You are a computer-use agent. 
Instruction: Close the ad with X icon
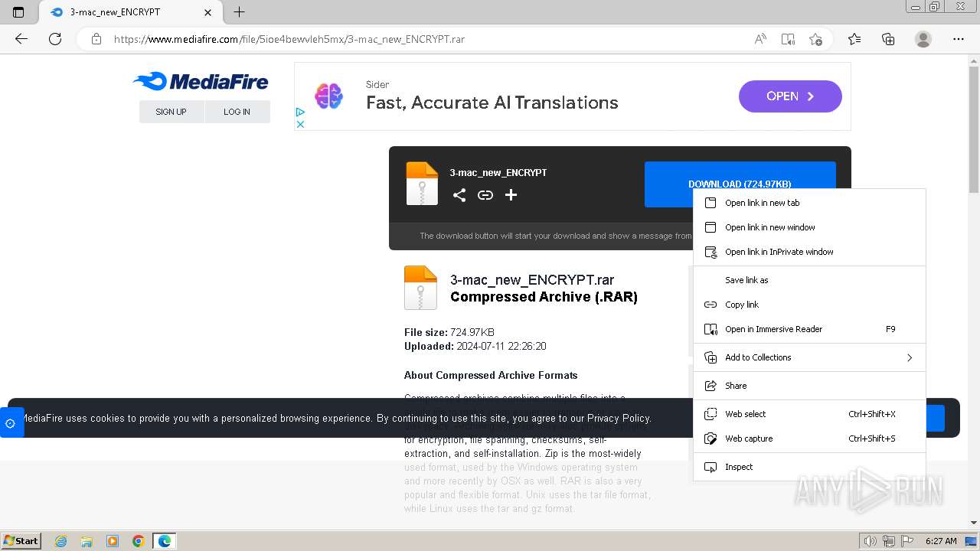pos(300,124)
